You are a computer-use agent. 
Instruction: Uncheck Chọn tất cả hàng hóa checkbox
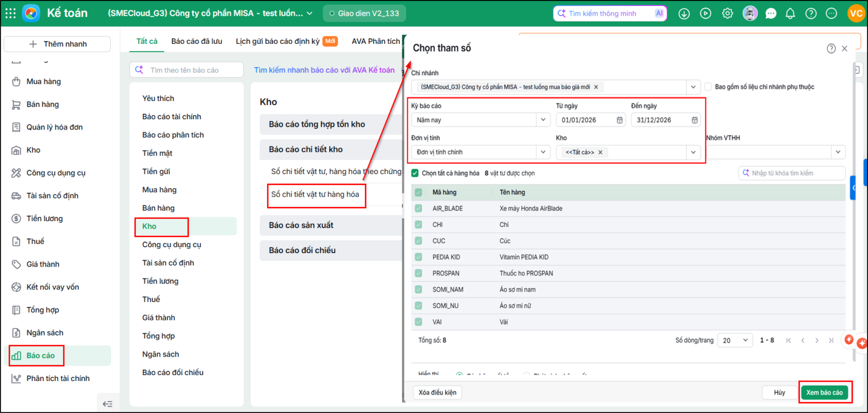[415, 173]
